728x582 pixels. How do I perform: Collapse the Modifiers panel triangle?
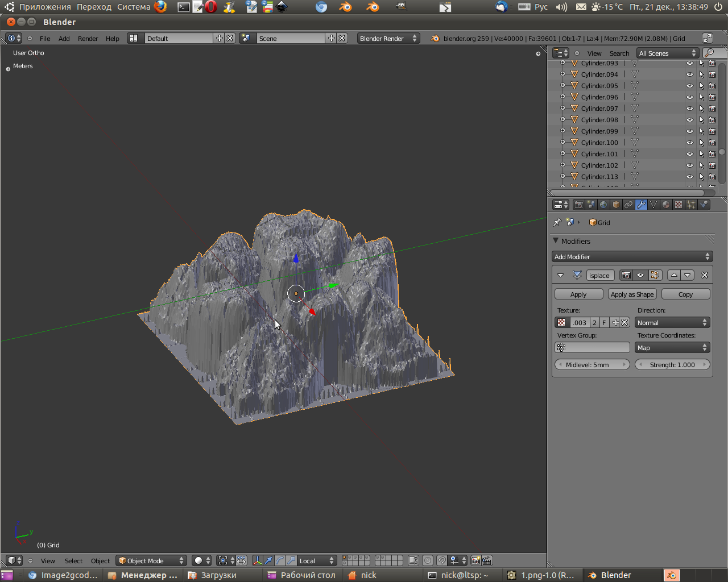[556, 241]
